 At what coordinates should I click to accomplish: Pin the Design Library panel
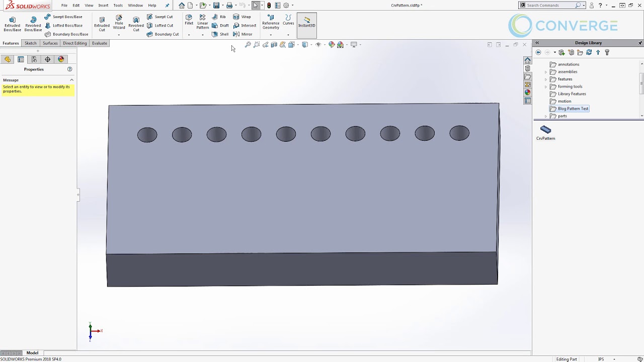tap(640, 43)
